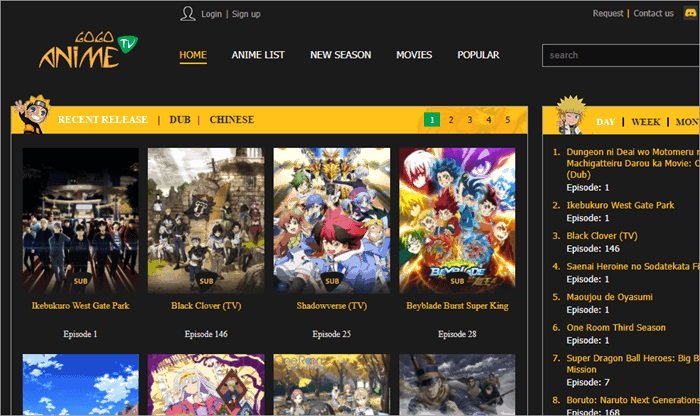Open the Anime List menu item
Screen dimensions: 700x416
click(258, 55)
